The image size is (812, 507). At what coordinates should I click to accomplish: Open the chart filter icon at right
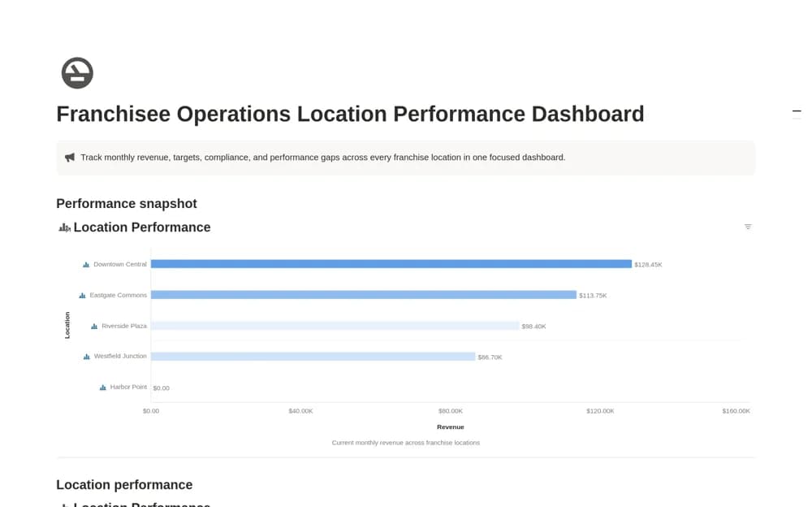pyautogui.click(x=748, y=227)
